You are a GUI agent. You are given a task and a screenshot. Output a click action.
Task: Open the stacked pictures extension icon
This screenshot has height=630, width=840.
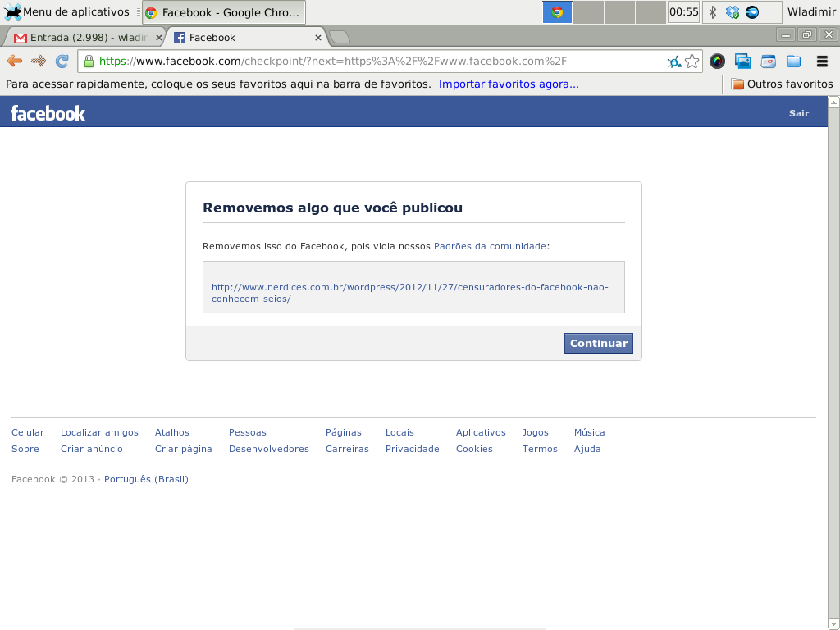coord(742,62)
